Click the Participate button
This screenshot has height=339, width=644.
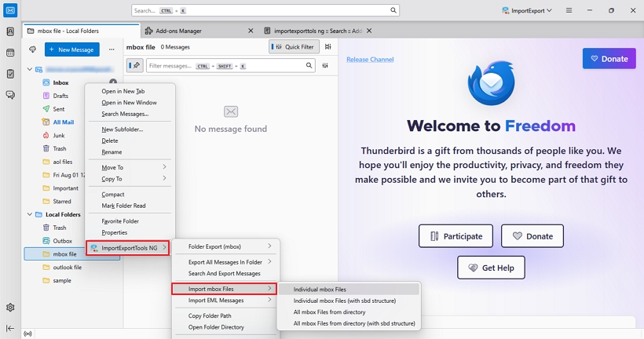click(456, 236)
